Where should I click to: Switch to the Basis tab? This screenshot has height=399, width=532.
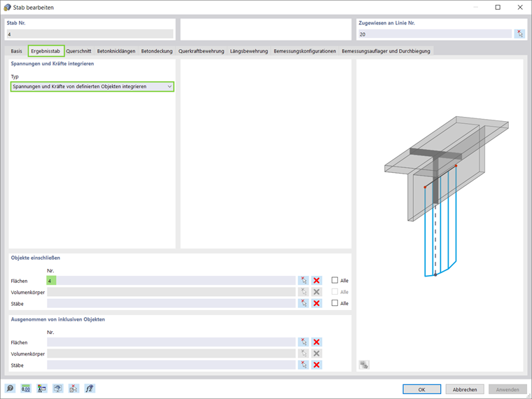click(x=16, y=51)
